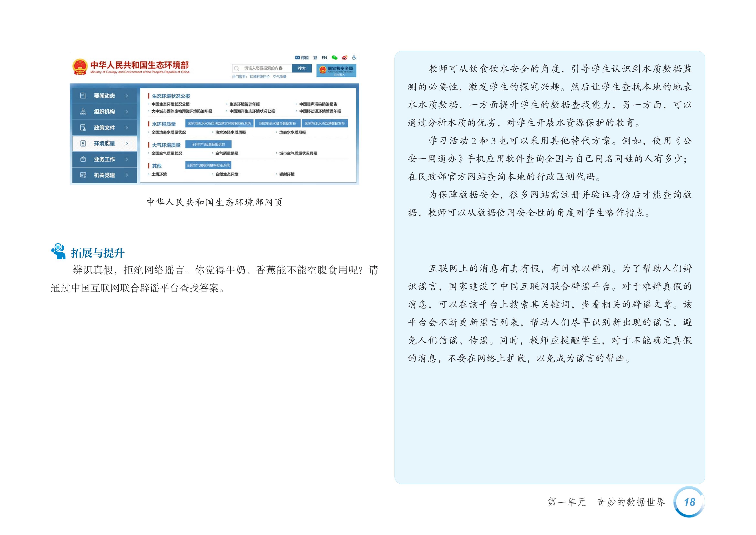The image size is (756, 535).
Task: Click the magnifier icon in the search box
Action: pyautogui.click(x=236, y=69)
